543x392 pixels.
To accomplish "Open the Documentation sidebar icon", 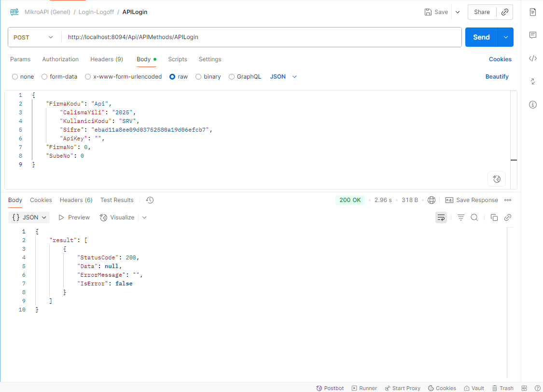I will (532, 12).
